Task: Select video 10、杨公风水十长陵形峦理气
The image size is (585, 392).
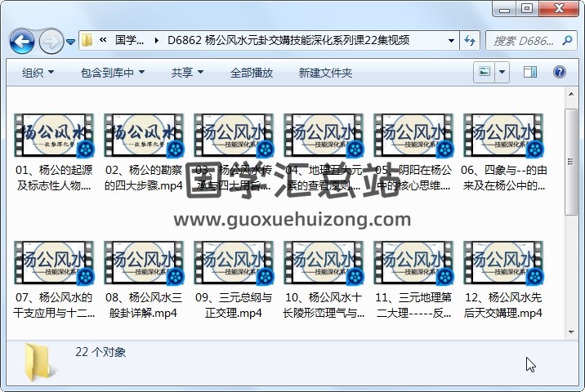Action: click(x=324, y=280)
